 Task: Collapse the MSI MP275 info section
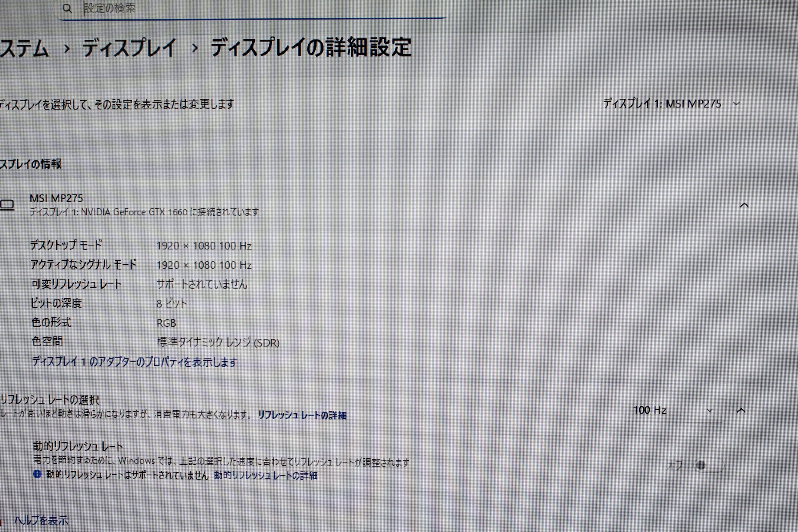coord(744,205)
